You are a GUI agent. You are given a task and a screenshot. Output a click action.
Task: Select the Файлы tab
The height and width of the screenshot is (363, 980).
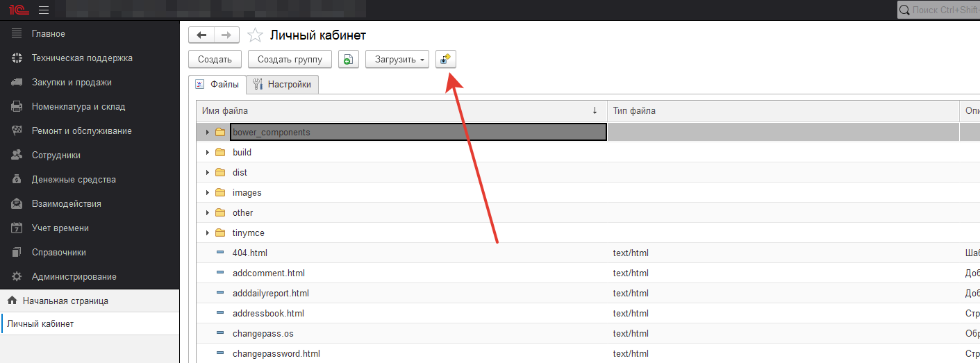[x=217, y=84]
